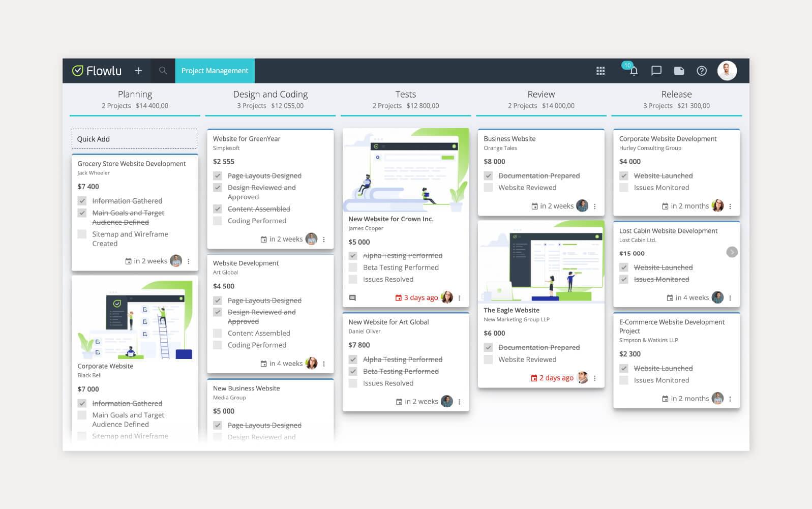Open user profile avatar in top bar
Viewport: 812px width, 509px height.
point(727,71)
